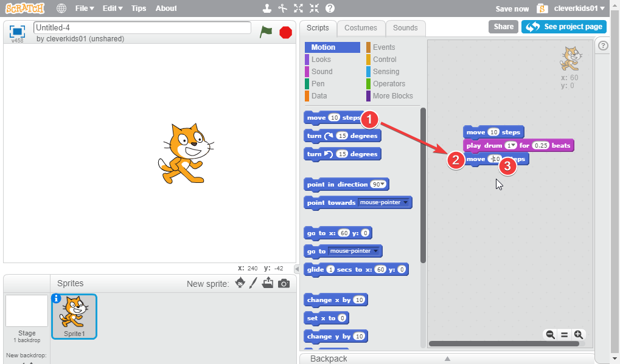Screen dimensions: 620x364
Task: Create a new sprite from the camera
Action: click(284, 283)
